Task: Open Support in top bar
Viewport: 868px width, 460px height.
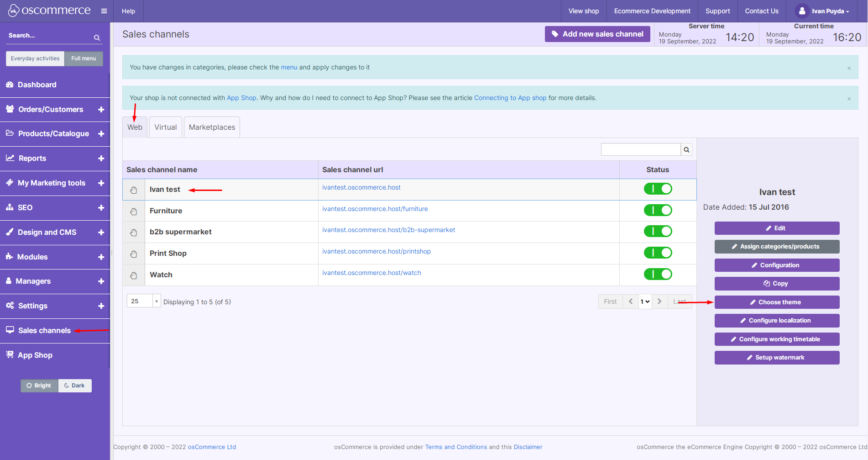Action: 718,11
